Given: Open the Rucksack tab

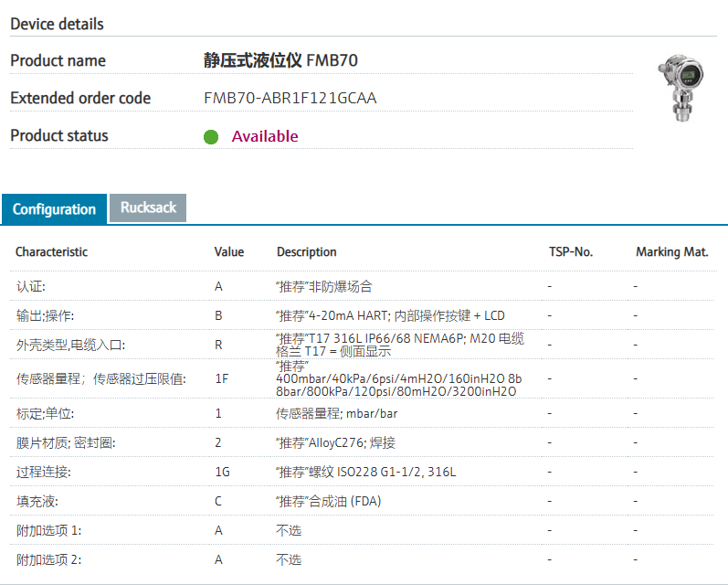Looking at the screenshot, I should coord(148,207).
